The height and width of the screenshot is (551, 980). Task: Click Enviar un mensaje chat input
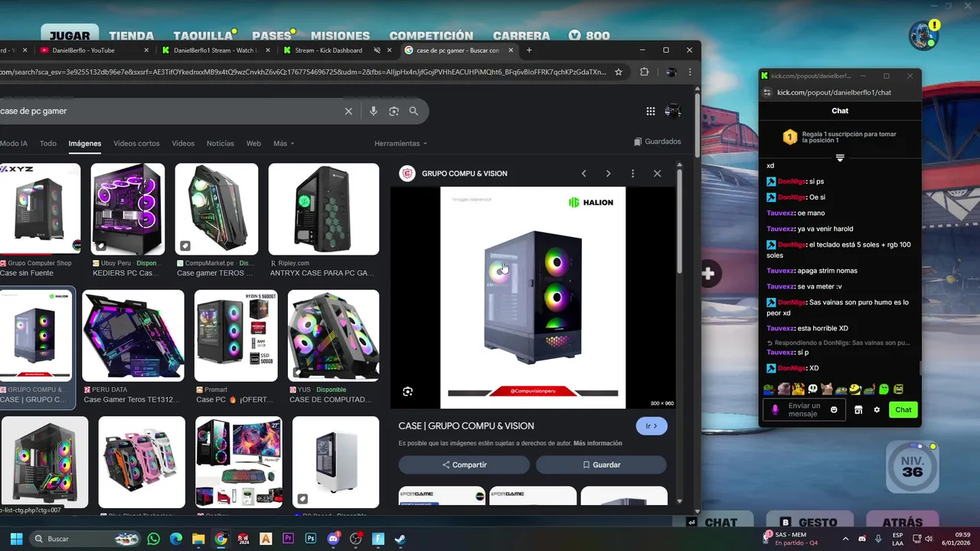pyautogui.click(x=804, y=410)
